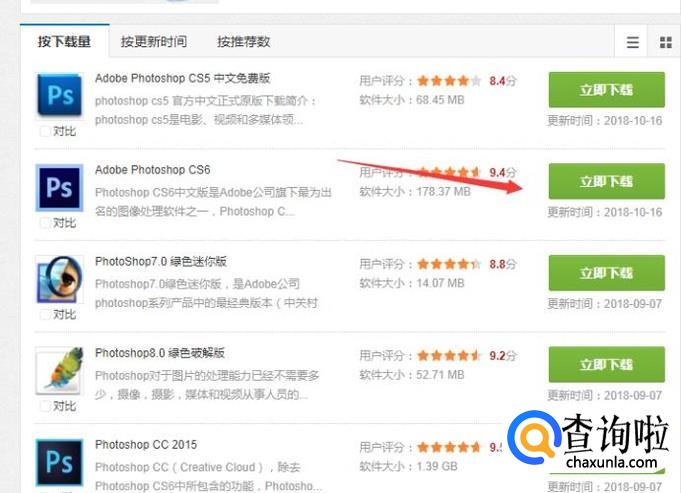Check 对比 box for PhotoShop7.0
Image resolution: width=681 pixels, height=493 pixels.
[45, 314]
